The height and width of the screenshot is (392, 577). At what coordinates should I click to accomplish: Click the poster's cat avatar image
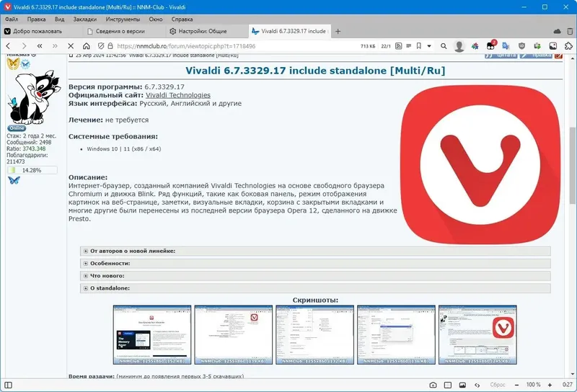33,97
